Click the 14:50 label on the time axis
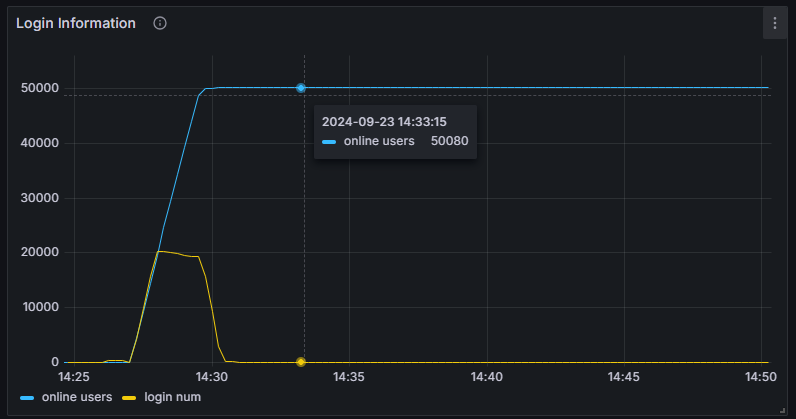The height and width of the screenshot is (419, 796). [761, 378]
